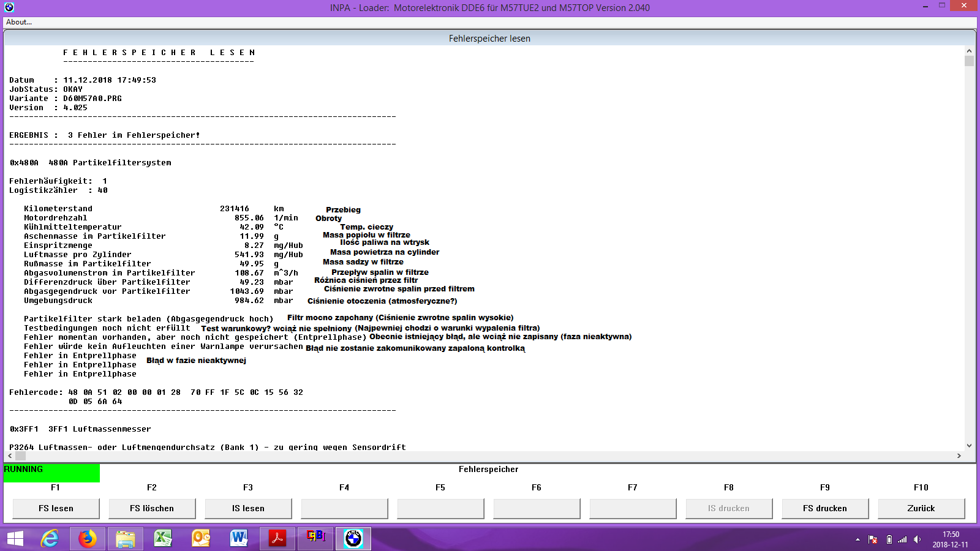Click the FS drucken print button
The image size is (980, 551).
click(x=825, y=508)
